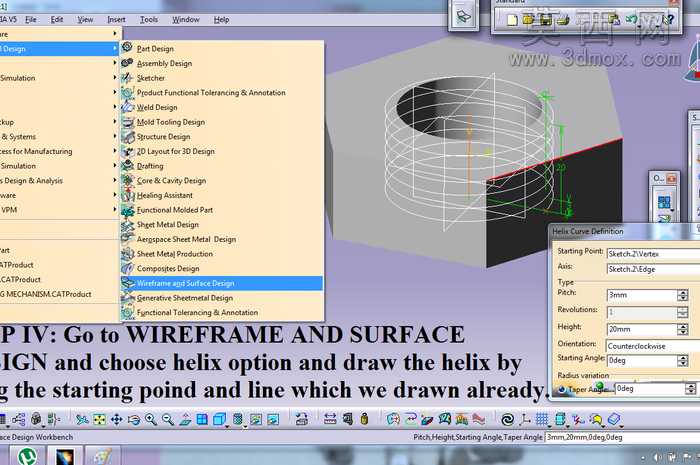Choose Assembly Design in the workbench list
This screenshot has height=465, width=700.
(x=164, y=63)
